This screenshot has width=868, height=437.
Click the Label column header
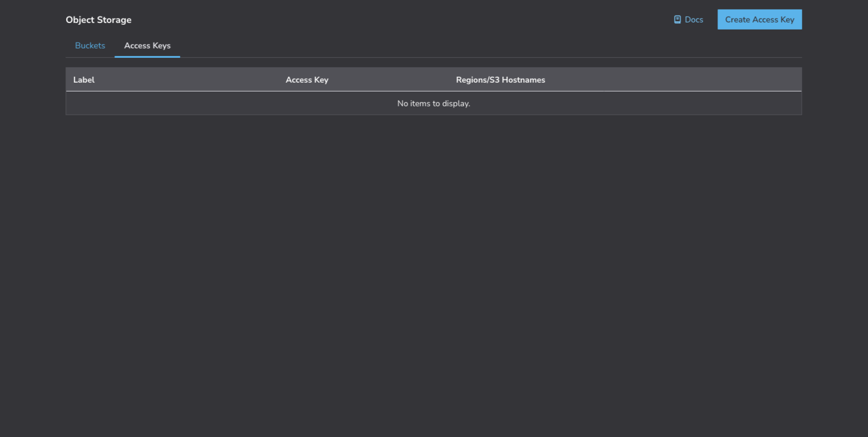[84, 80]
